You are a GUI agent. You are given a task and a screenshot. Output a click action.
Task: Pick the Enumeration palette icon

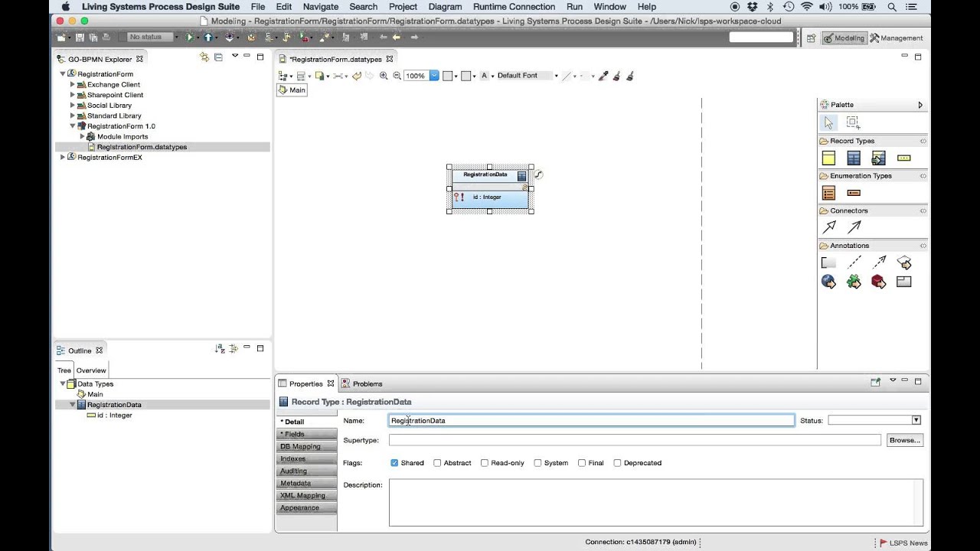[x=828, y=193]
